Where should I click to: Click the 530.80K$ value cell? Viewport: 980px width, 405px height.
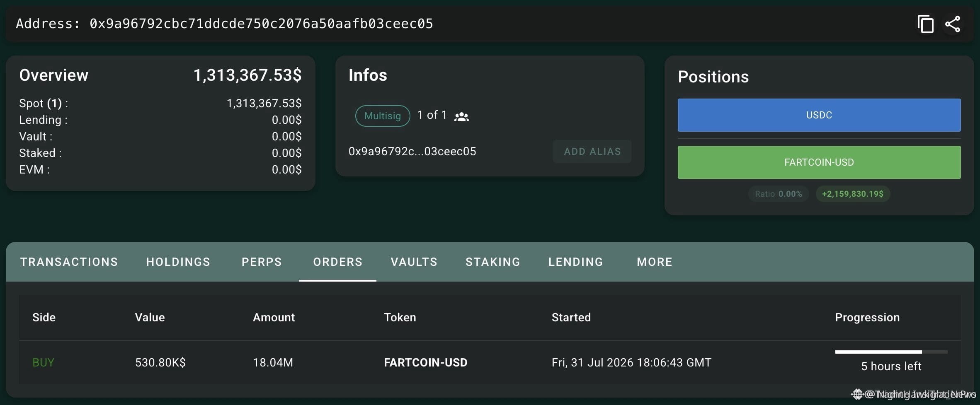[160, 363]
